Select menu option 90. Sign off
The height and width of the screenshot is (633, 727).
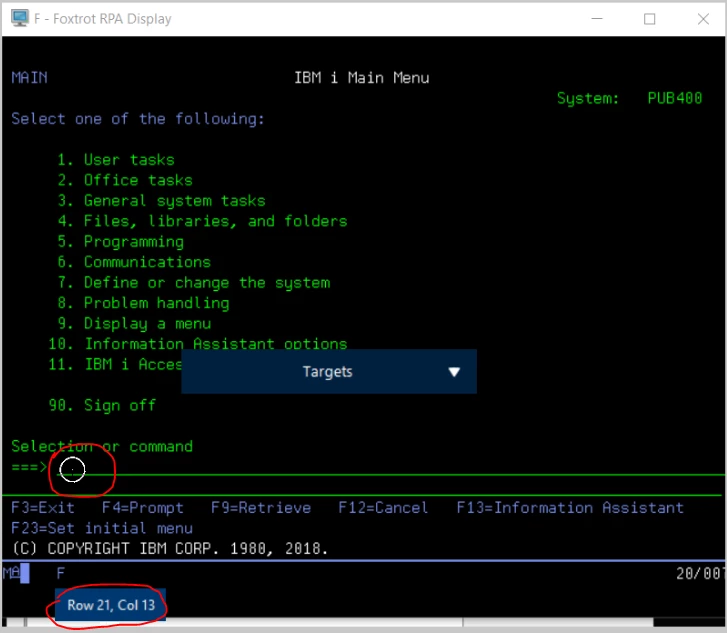coord(102,405)
